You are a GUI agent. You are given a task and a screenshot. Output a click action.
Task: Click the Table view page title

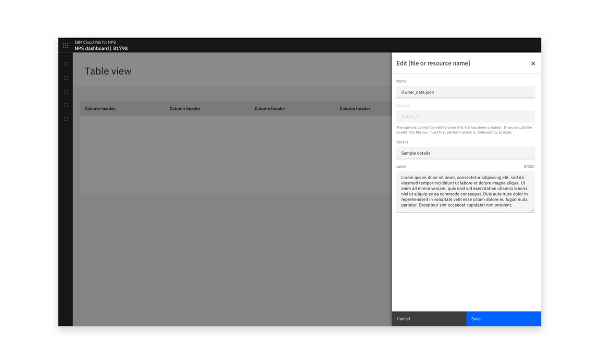point(108,71)
